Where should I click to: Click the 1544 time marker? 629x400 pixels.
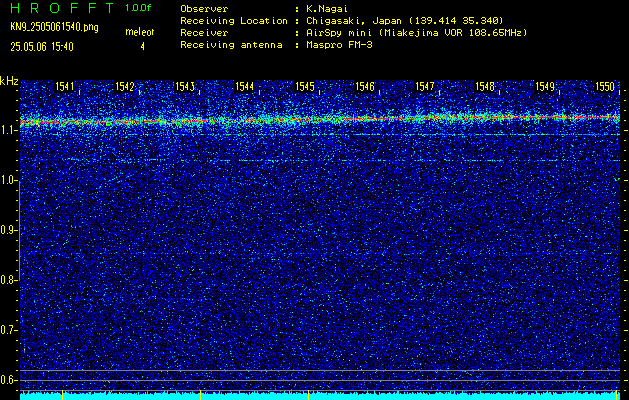point(245,86)
